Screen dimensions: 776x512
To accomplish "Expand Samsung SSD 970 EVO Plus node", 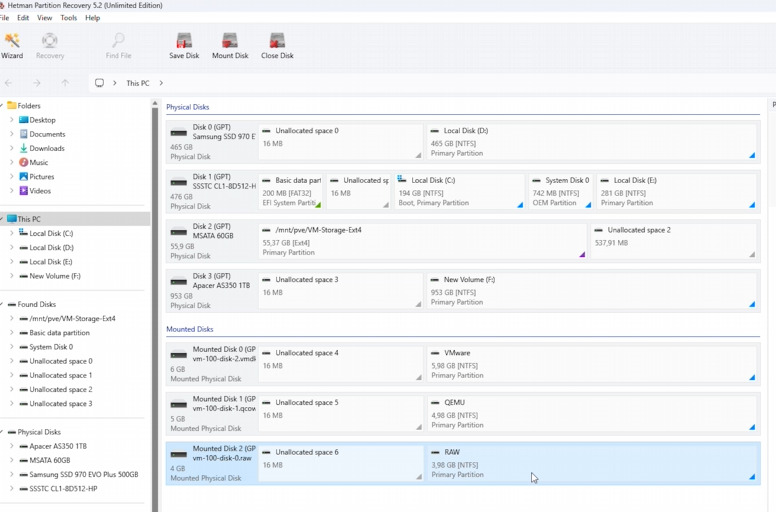I will click(11, 474).
